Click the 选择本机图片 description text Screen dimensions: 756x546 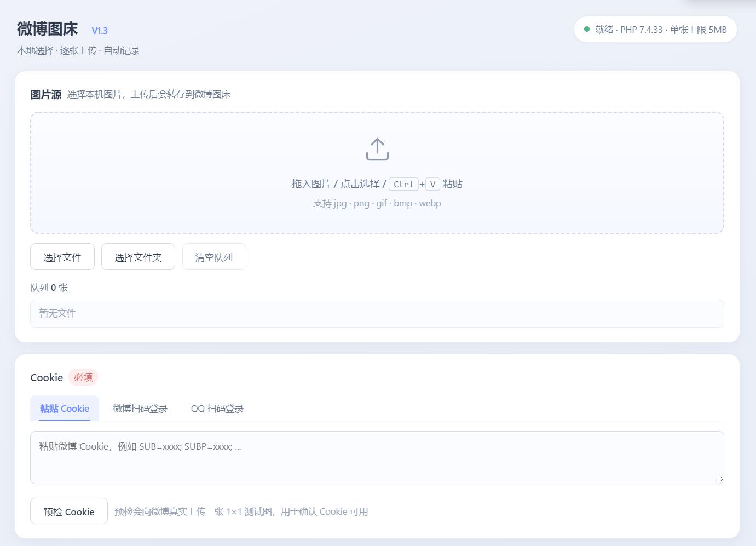pos(149,94)
